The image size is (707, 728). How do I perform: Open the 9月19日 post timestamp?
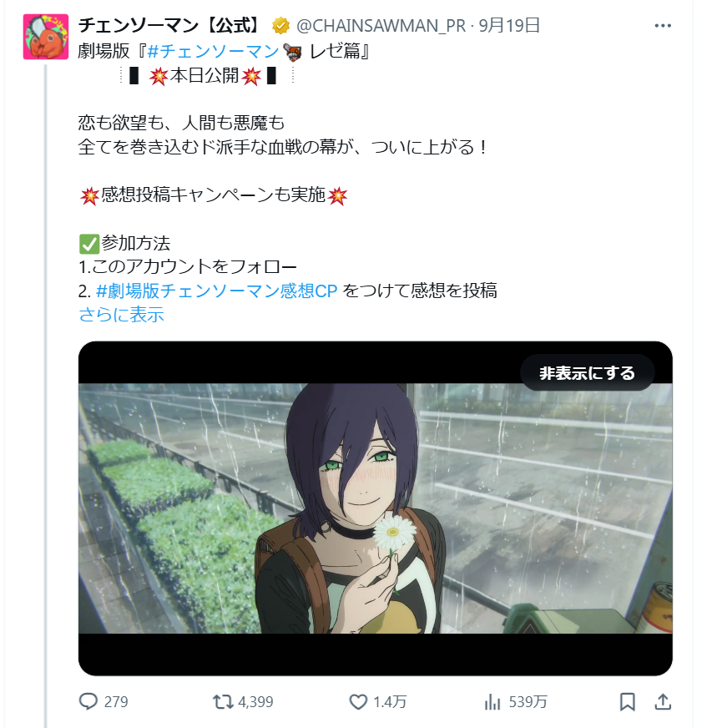click(x=509, y=26)
